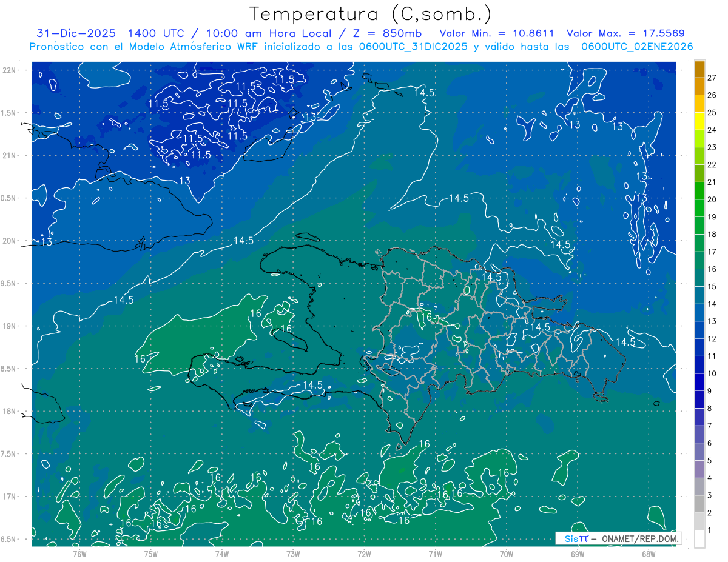Click the '75W' longitude axis label
Viewport: 728px width, 562px height.
pos(150,554)
